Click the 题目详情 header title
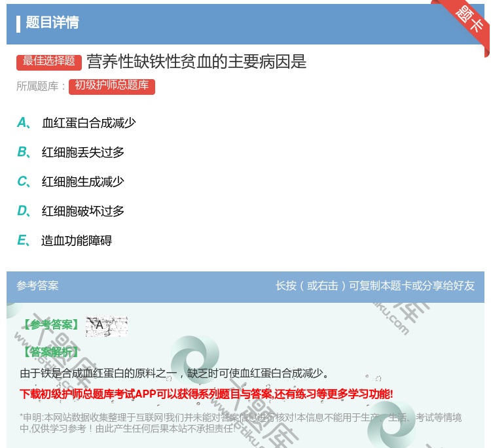Image resolution: width=491 pixels, height=448 pixels. point(52,23)
